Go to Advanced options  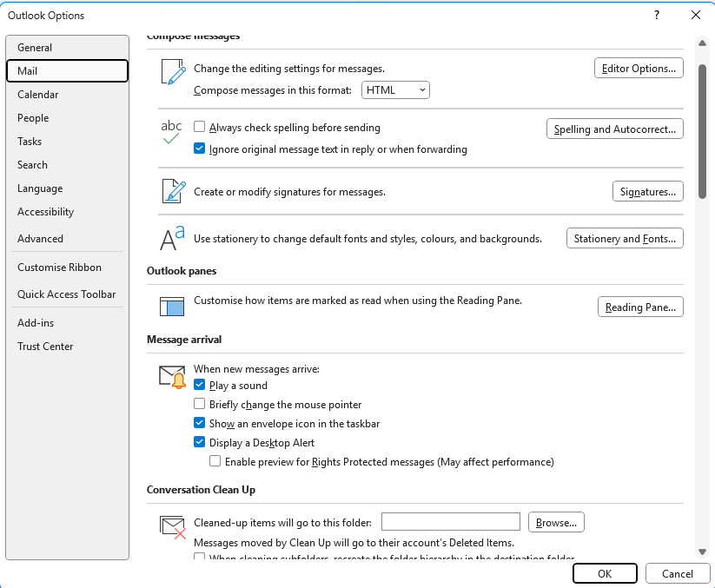pyautogui.click(x=68, y=239)
